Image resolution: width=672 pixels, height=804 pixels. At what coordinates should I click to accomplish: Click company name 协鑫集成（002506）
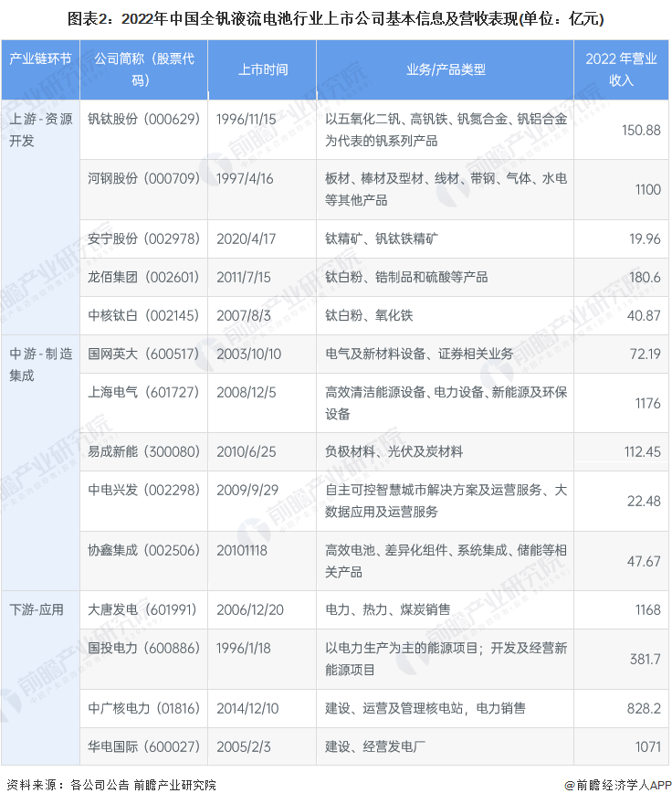point(143,551)
